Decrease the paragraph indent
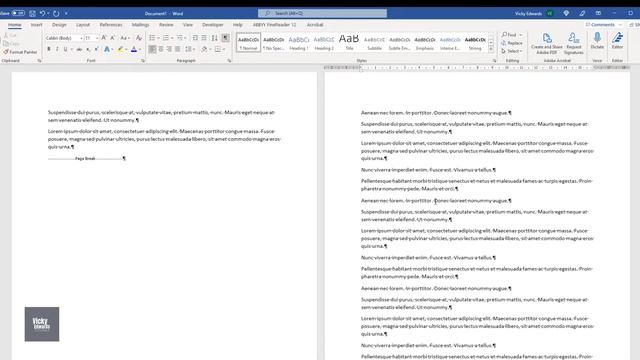Screen dimensions: 640x360 [195, 38]
